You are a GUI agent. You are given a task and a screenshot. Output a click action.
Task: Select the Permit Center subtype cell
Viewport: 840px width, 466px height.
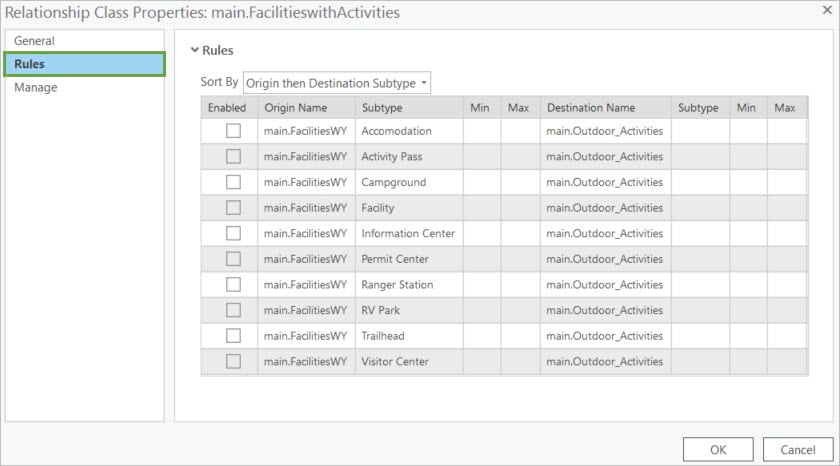click(409, 259)
